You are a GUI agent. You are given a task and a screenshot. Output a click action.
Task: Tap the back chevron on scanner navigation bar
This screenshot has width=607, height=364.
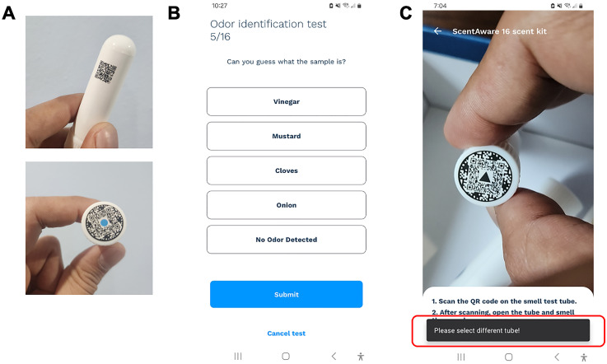(557, 357)
